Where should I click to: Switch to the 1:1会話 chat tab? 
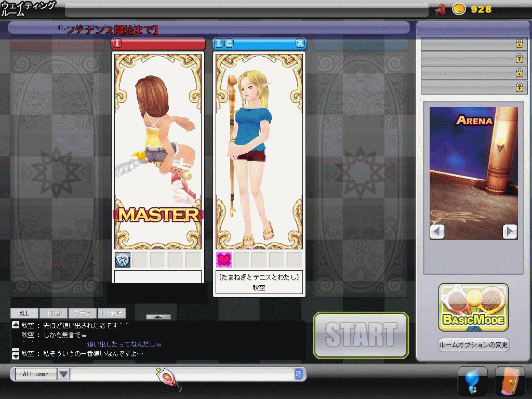(111, 313)
